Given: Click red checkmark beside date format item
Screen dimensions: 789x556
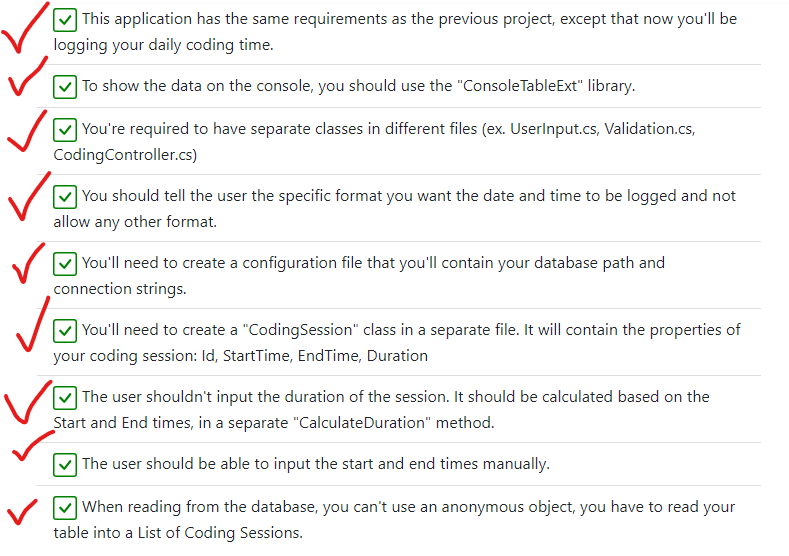Looking at the screenshot, I should (29, 196).
